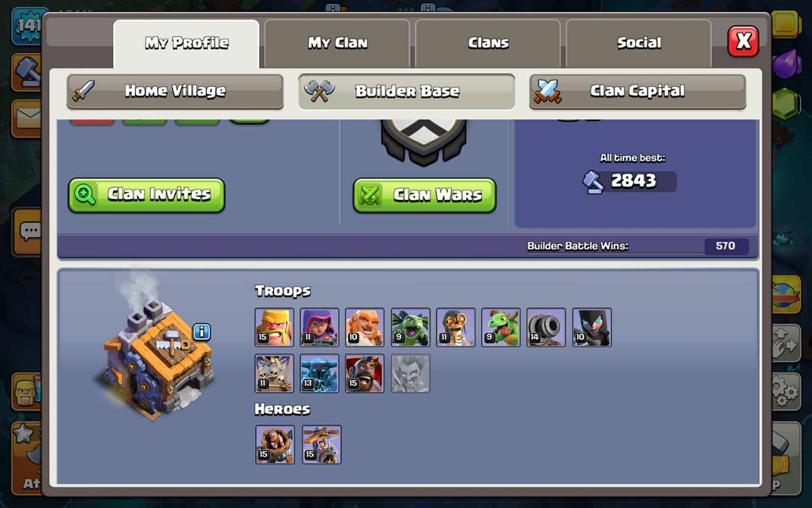
Task: Tap the Hog Glider troop icon
Action: 365,374
